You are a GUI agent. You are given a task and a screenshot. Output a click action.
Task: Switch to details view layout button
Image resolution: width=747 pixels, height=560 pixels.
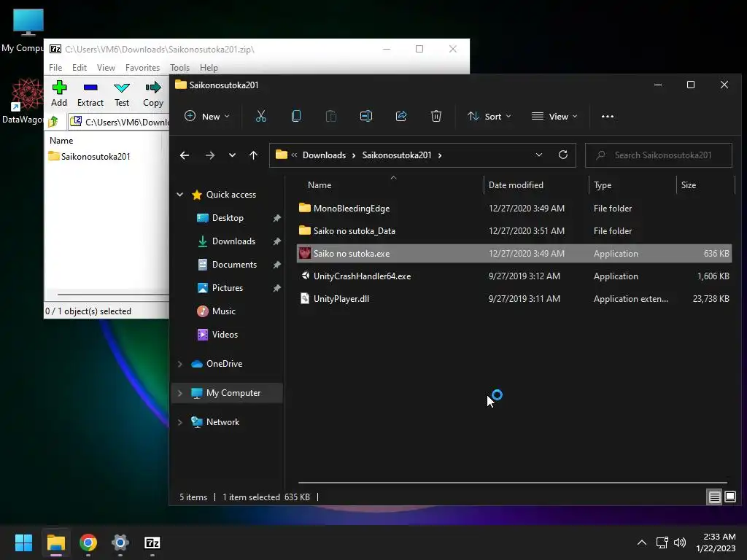click(715, 497)
